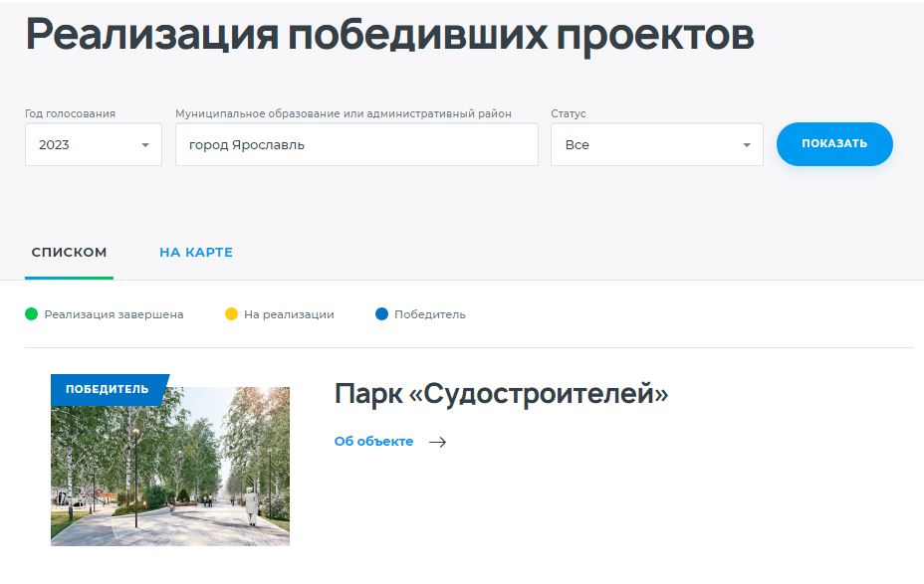Viewport: 924px width, 584px height.
Task: Click inside the «город Ярославль» input field
Action: 356,144
